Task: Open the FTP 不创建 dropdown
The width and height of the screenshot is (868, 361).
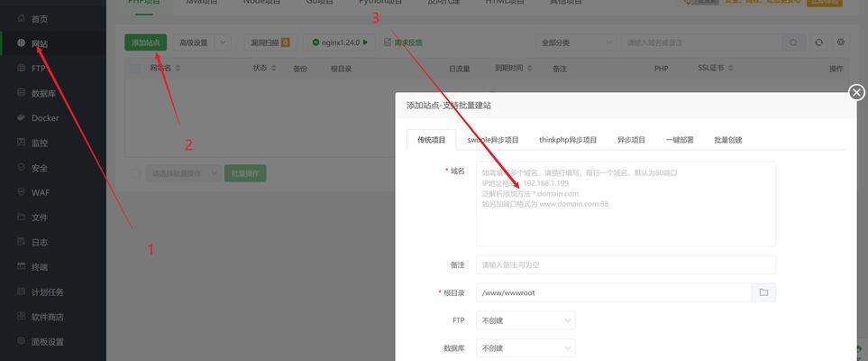Action: (x=525, y=320)
